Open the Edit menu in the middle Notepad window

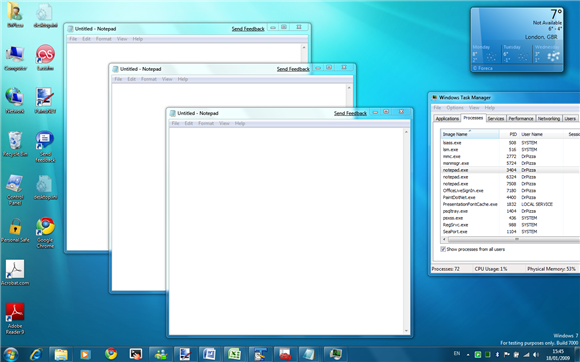tap(131, 79)
